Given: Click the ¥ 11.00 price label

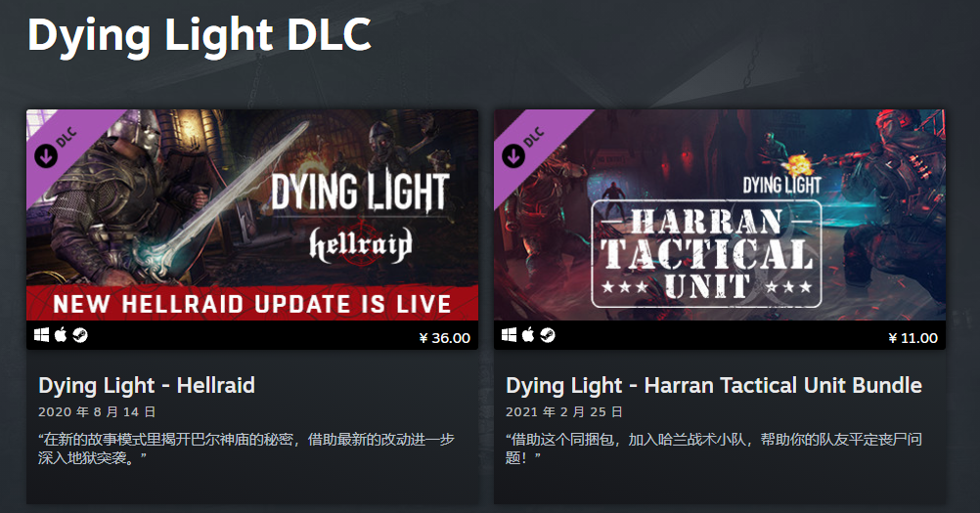Looking at the screenshot, I should 913,338.
